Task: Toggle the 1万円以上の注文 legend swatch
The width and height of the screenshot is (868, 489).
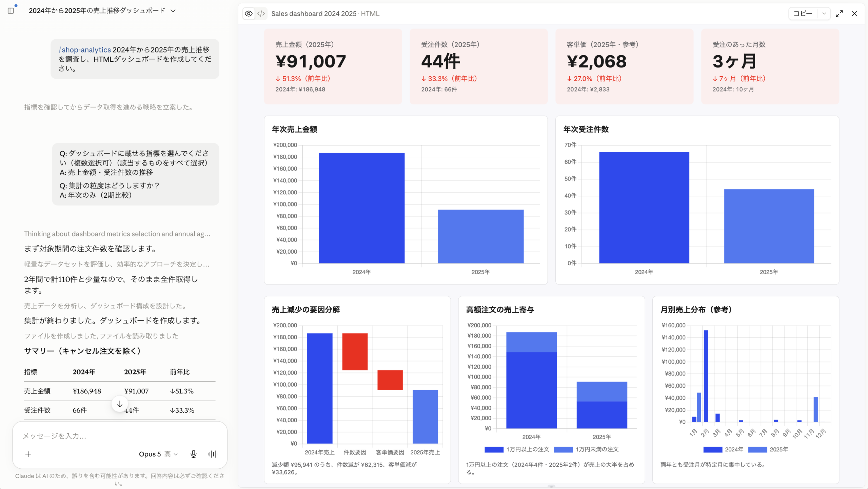Action: click(494, 450)
